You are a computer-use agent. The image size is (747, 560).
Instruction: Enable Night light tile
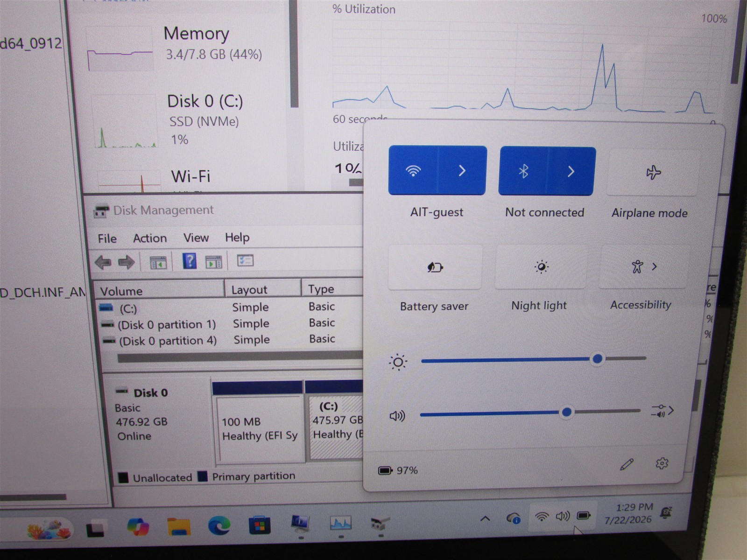tap(541, 266)
